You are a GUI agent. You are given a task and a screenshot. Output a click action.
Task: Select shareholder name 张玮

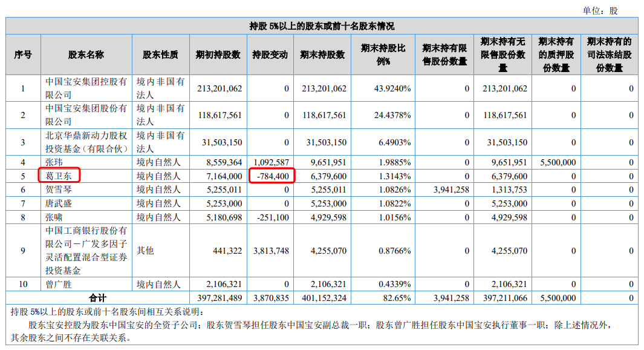pos(54,162)
